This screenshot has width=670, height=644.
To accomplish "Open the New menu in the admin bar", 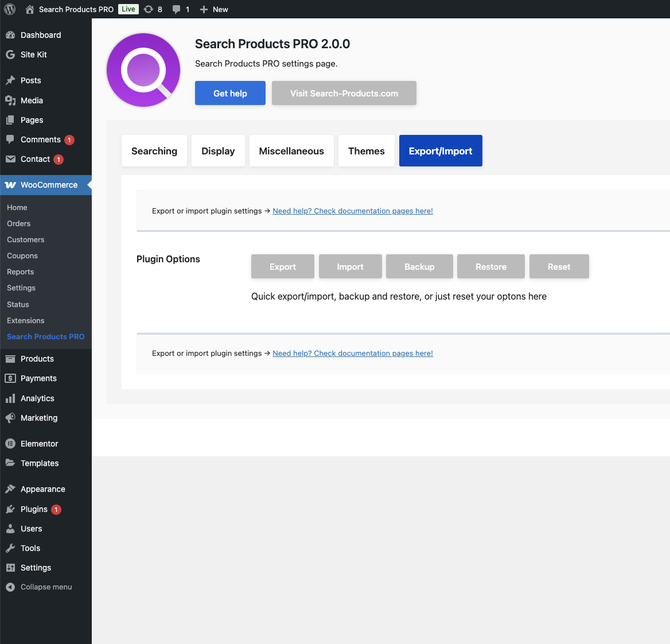I will click(213, 9).
